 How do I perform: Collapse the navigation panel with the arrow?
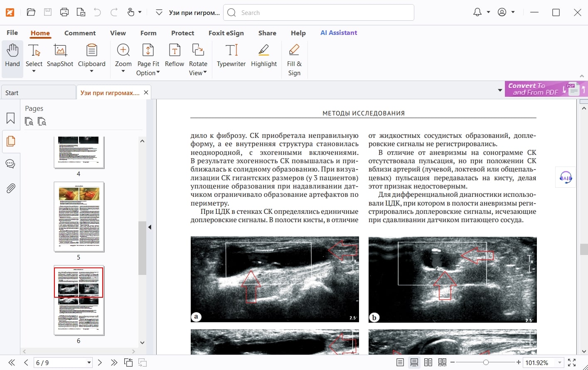150,227
